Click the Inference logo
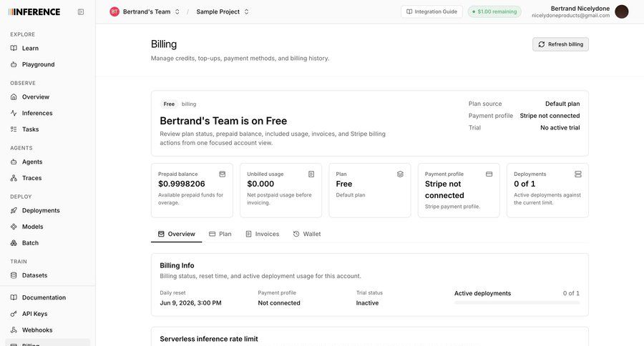The height and width of the screenshot is (346, 644). pos(34,12)
